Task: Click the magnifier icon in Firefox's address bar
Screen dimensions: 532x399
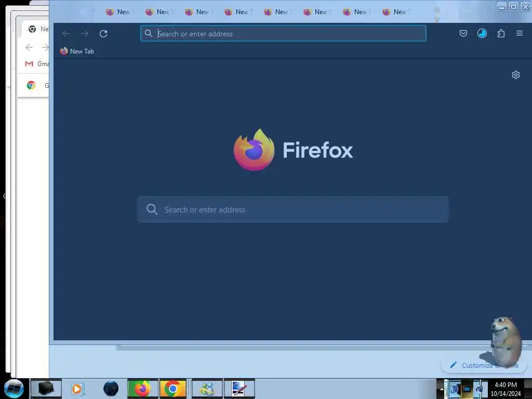Action: (x=148, y=33)
